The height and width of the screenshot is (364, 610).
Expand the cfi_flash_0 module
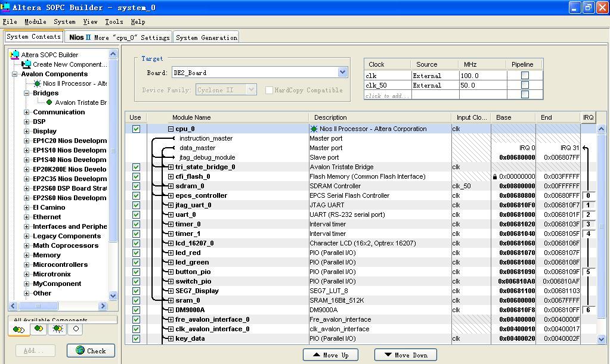(171, 176)
